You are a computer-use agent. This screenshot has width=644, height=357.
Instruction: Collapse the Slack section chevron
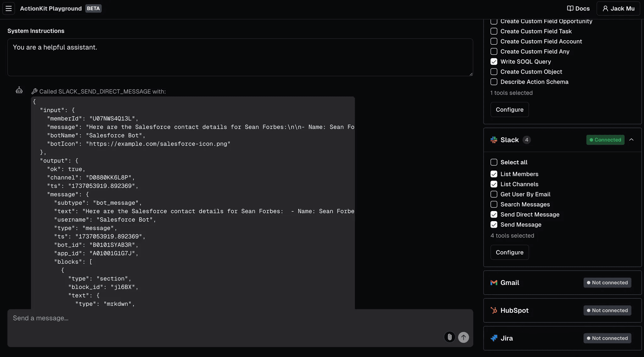pyautogui.click(x=631, y=140)
